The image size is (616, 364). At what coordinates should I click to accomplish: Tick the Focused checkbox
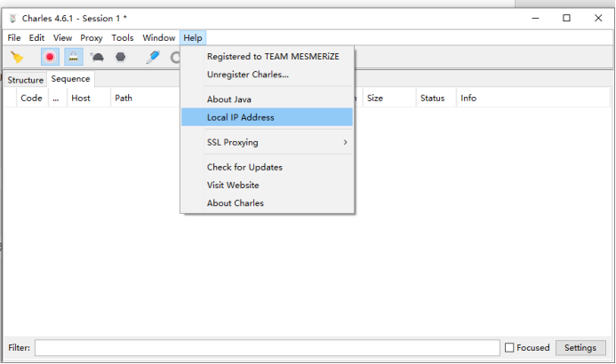click(x=509, y=348)
